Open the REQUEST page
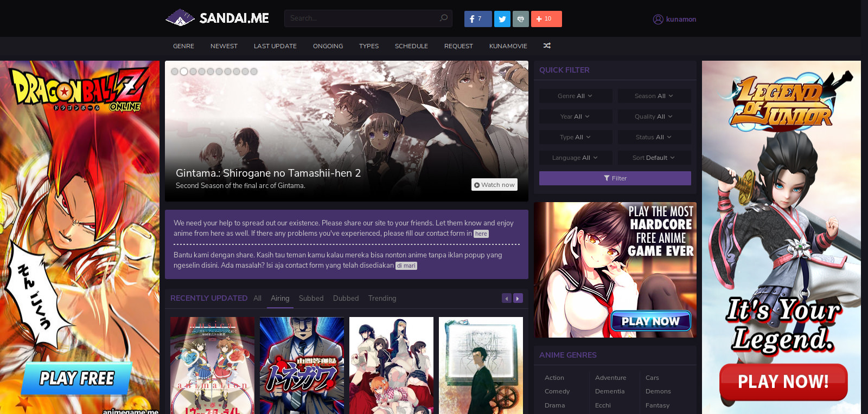The height and width of the screenshot is (414, 868). [458, 46]
